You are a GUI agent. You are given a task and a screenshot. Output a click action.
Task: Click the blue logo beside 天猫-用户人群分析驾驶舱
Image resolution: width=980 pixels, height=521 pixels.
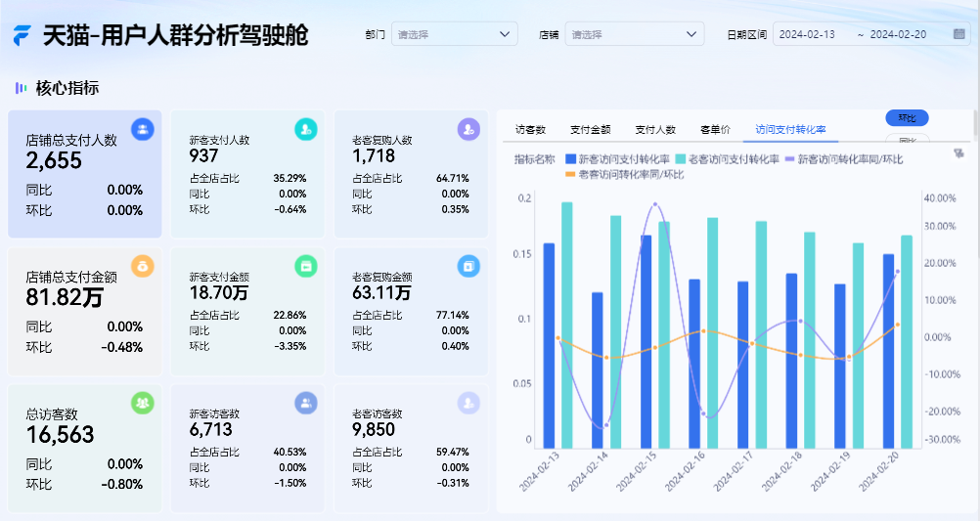point(22,35)
